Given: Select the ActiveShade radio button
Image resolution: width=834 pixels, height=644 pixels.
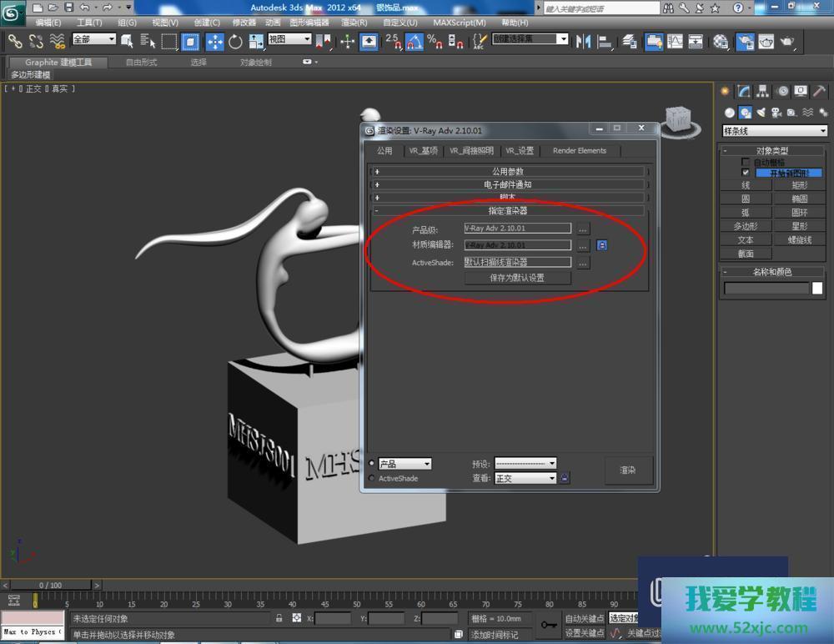Looking at the screenshot, I should click(372, 478).
